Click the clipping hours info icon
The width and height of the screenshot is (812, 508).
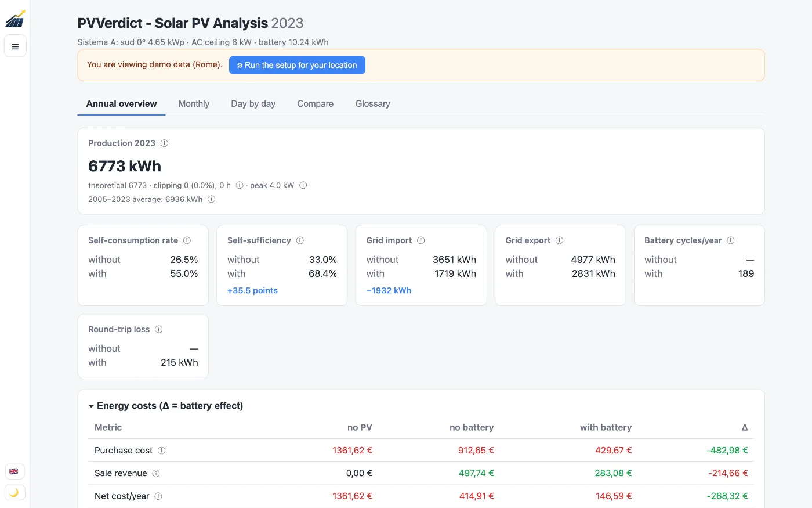click(240, 186)
